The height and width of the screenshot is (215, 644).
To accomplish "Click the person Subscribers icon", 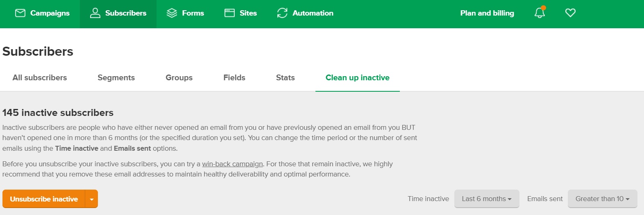I will pyautogui.click(x=95, y=13).
